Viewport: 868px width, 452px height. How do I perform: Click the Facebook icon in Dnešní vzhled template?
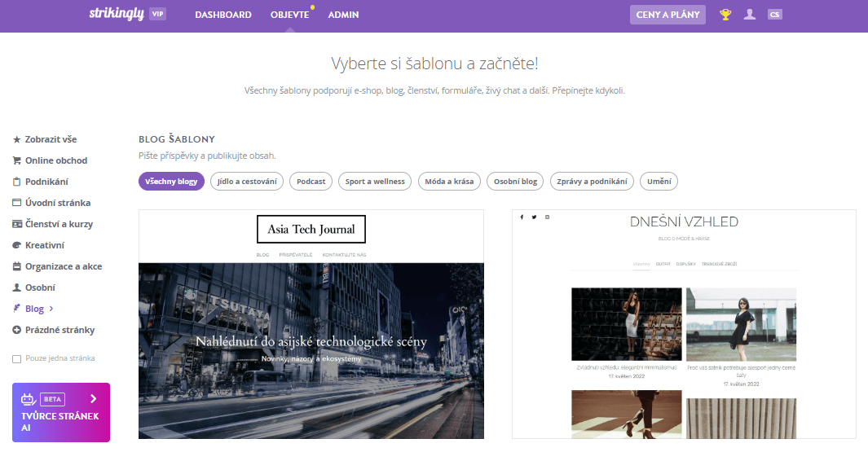point(522,217)
